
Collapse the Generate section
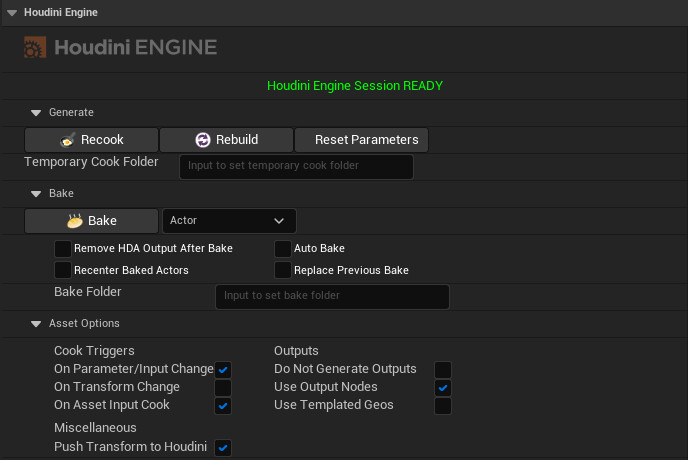pos(36,112)
